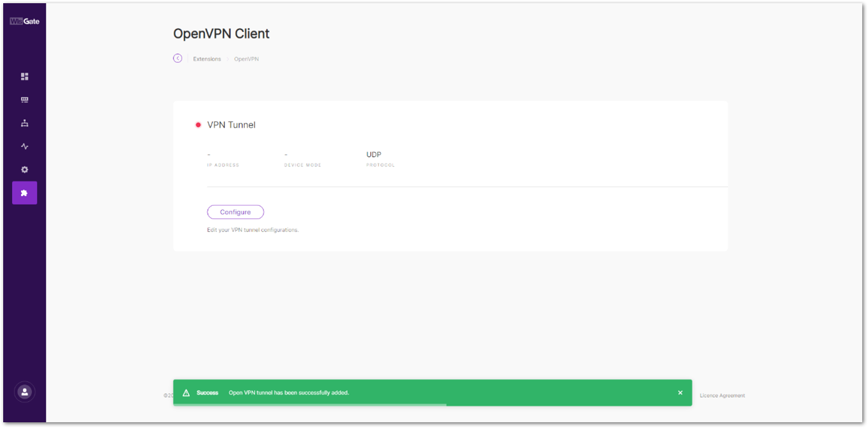Click the success message text in toast
The height and width of the screenshot is (428, 868).
(289, 393)
